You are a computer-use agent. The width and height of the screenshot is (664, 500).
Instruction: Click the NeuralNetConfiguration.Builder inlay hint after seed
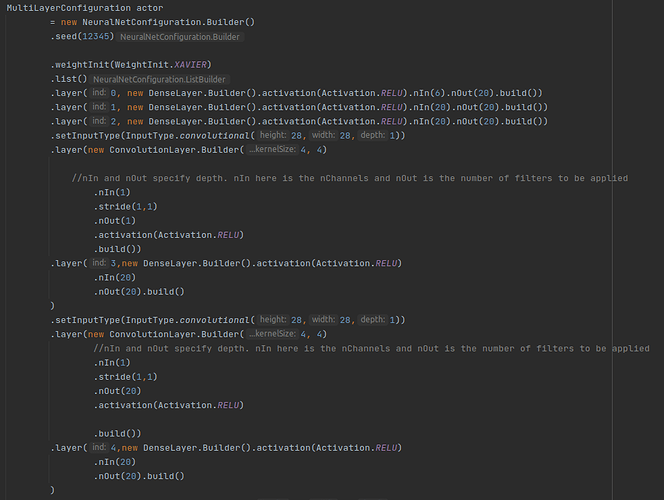[179, 37]
